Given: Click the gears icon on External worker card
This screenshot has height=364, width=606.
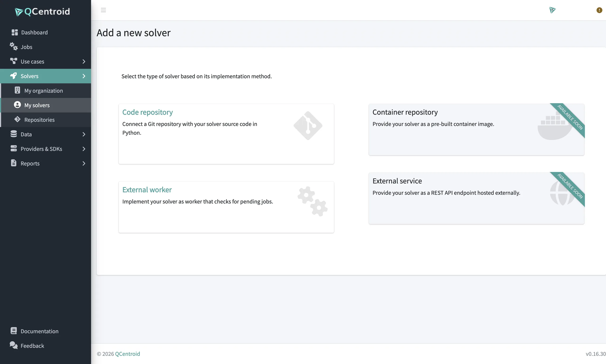Looking at the screenshot, I should [312, 202].
